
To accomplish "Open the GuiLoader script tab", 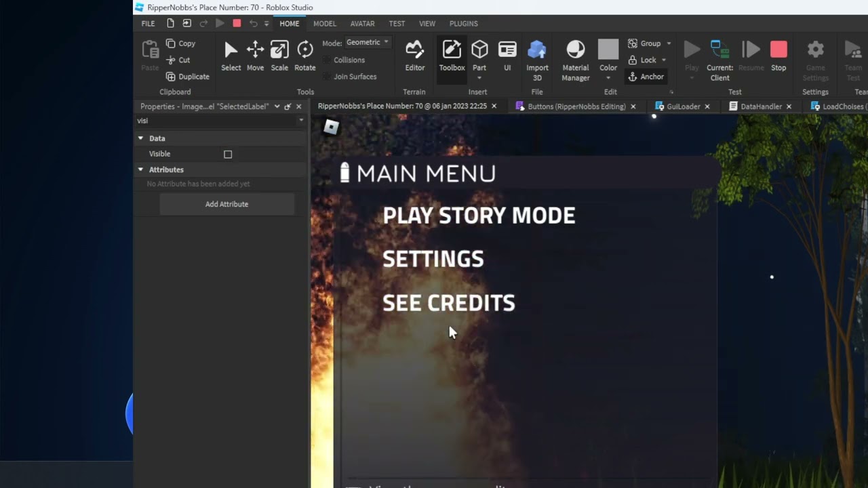I will tap(683, 106).
